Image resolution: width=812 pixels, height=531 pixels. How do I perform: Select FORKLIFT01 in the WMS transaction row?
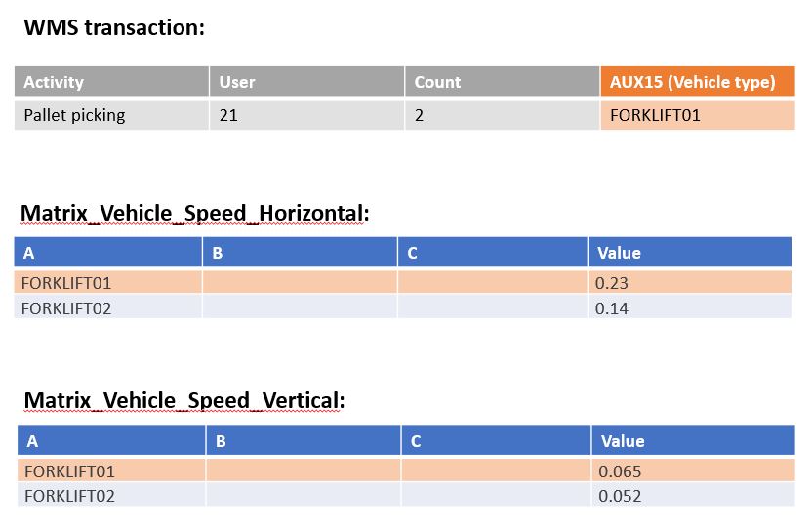[x=655, y=115]
